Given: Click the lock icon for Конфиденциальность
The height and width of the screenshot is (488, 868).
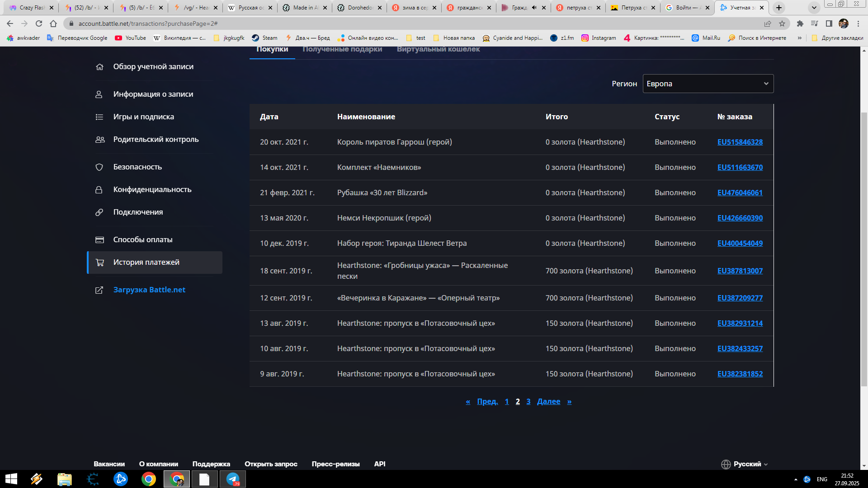Looking at the screenshot, I should point(99,190).
